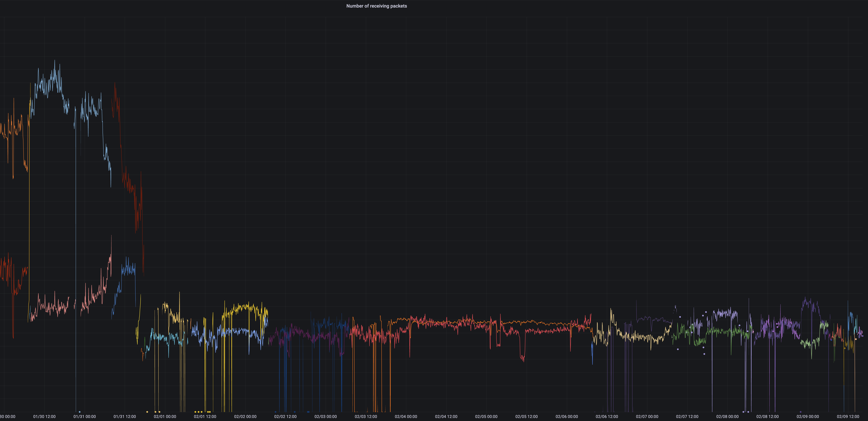The image size is (868, 421).
Task: Click the teal series around 02/09 12:00
Action: point(856,323)
